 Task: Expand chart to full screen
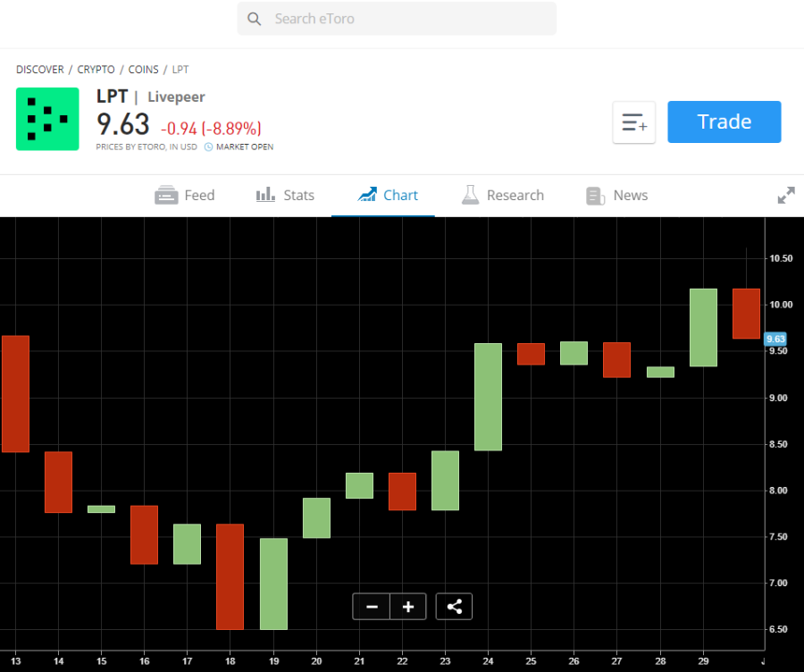(x=786, y=196)
